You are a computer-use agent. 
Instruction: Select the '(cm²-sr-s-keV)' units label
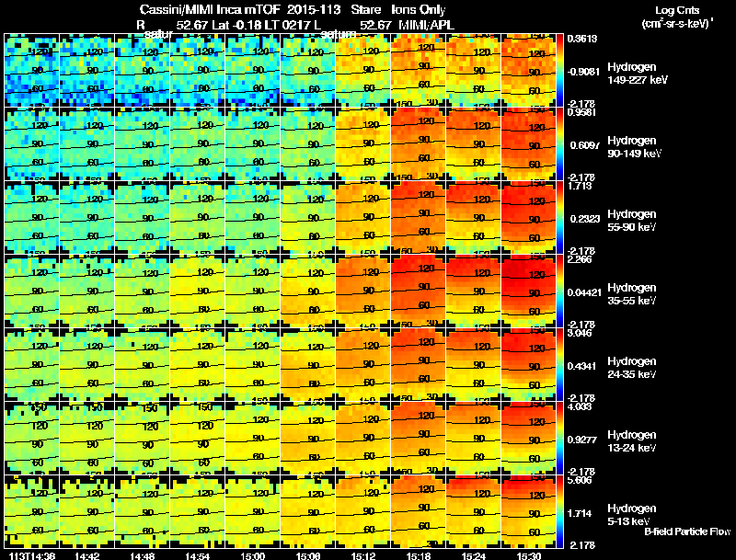pyautogui.click(x=677, y=24)
